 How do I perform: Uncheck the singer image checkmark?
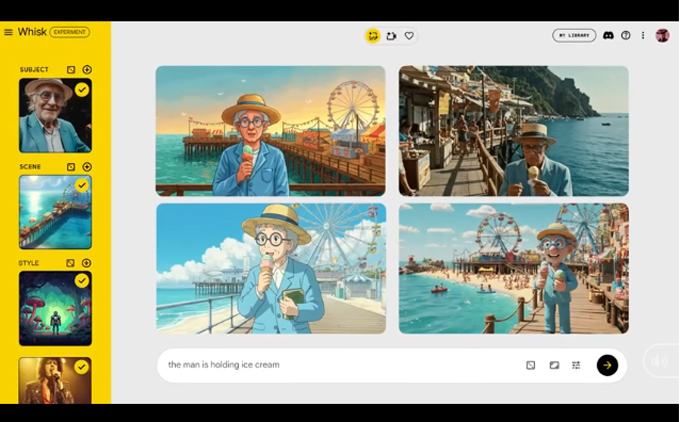(x=82, y=367)
